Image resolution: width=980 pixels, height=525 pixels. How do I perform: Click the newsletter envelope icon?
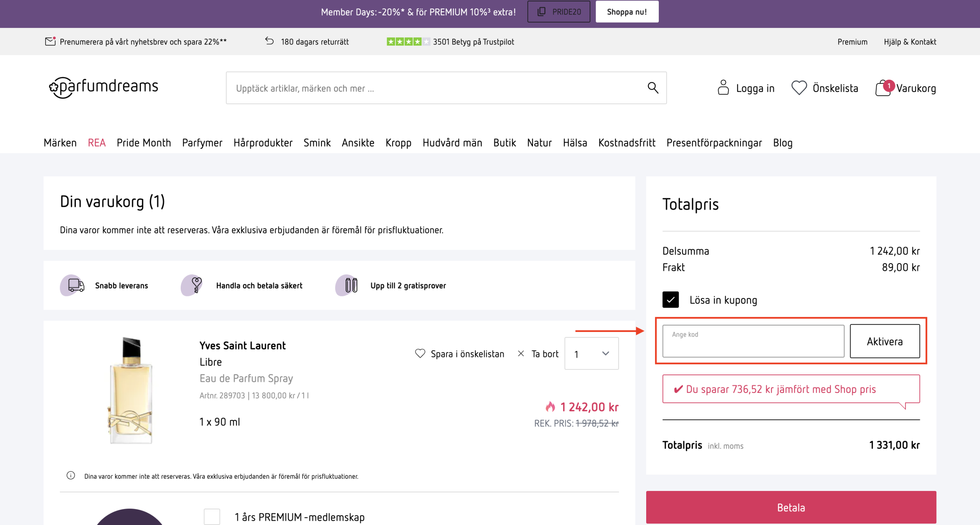pyautogui.click(x=50, y=41)
